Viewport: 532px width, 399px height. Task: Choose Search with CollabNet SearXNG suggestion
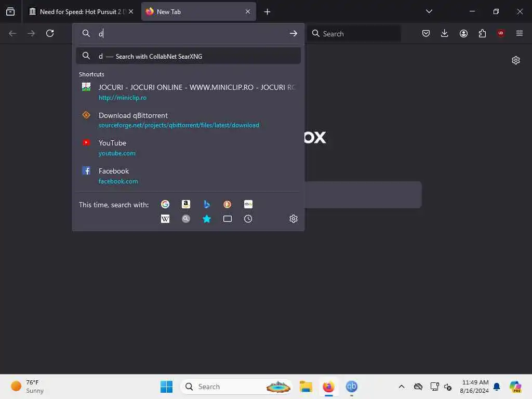coord(188,56)
